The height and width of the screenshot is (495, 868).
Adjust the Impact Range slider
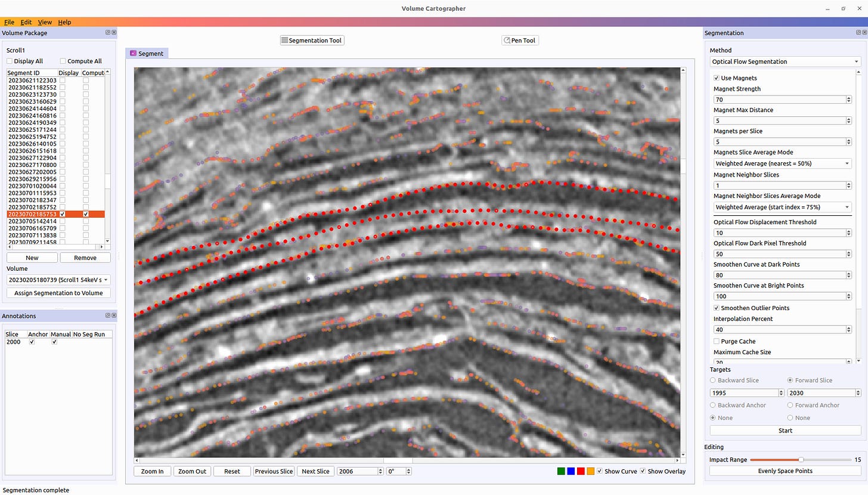(801, 460)
